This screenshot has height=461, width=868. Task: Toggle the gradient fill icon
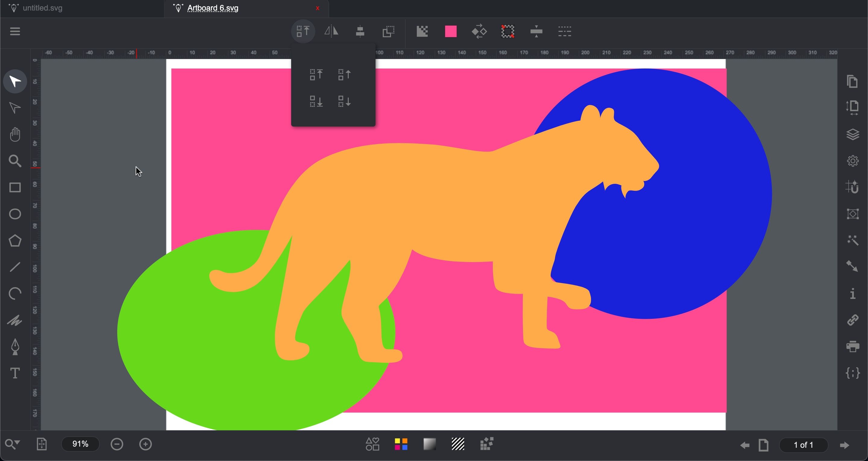(429, 444)
